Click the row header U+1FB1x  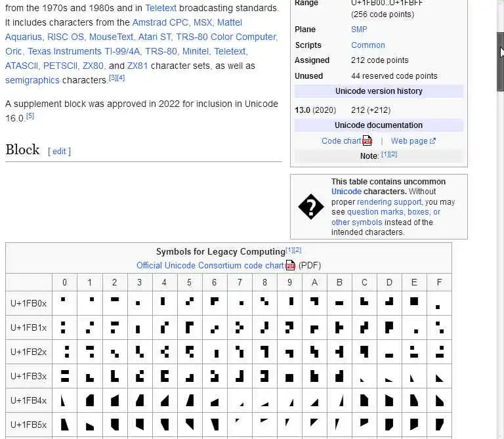(x=29, y=327)
